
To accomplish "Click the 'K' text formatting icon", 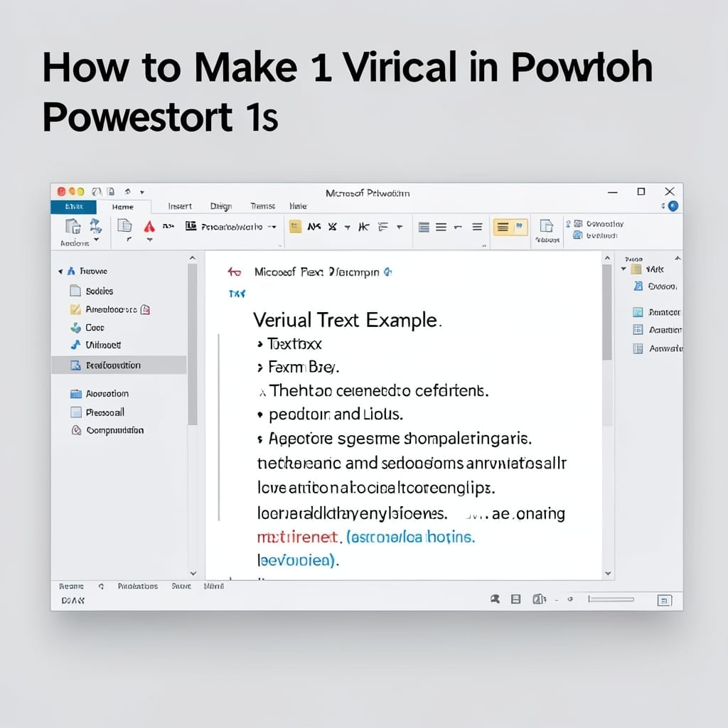I will 364,227.
